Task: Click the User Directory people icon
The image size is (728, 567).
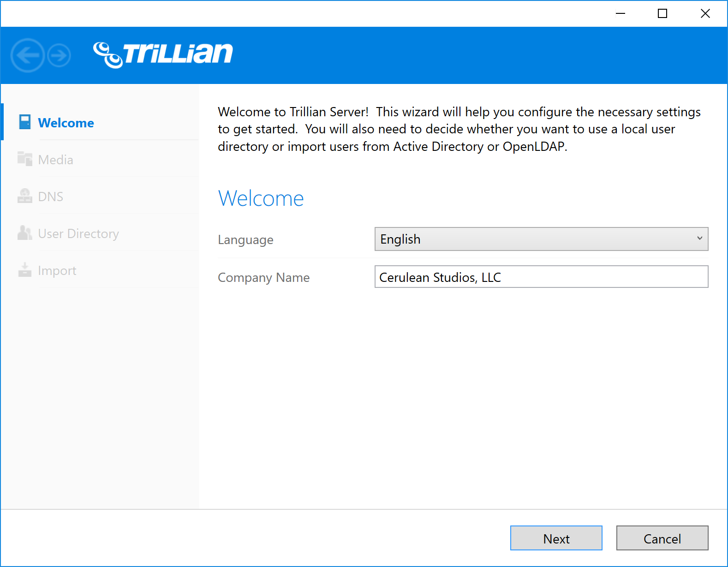Action: 25,233
